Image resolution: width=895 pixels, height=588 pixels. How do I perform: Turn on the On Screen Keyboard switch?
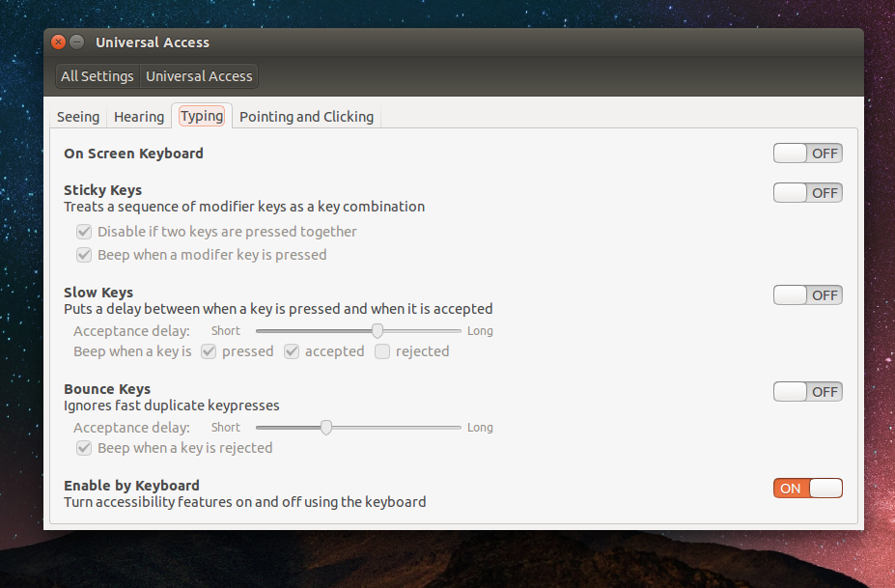tap(808, 153)
